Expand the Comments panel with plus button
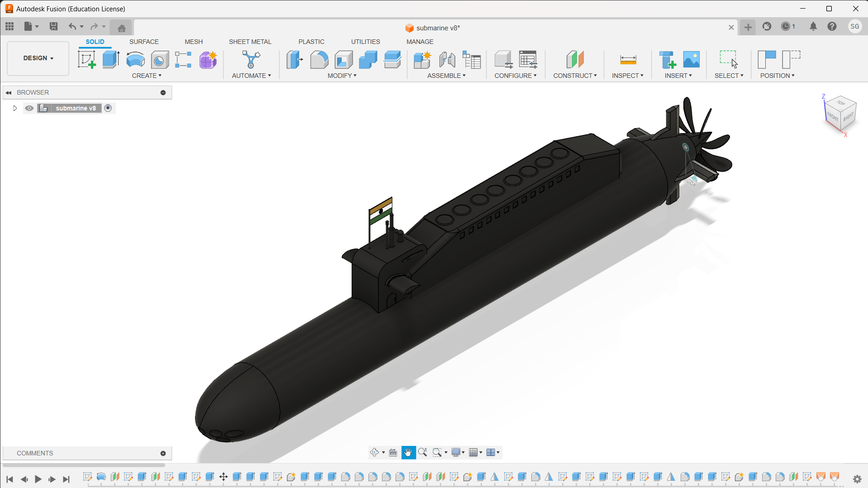This screenshot has height=488, width=868. click(163, 453)
